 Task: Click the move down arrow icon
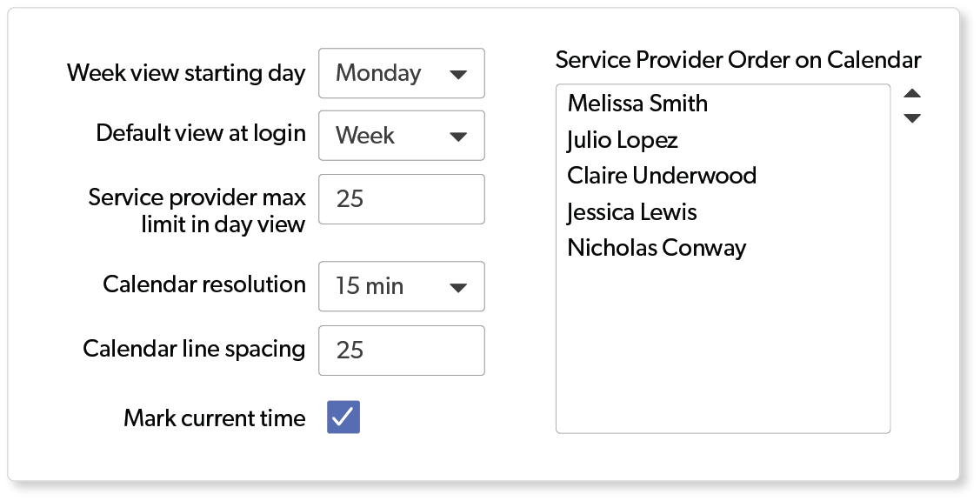[x=912, y=118]
